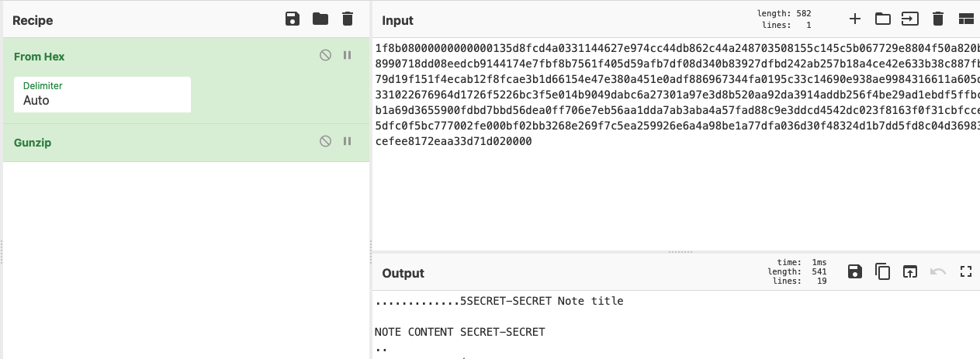
Task: Copy raw output to clipboard
Action: pos(882,271)
